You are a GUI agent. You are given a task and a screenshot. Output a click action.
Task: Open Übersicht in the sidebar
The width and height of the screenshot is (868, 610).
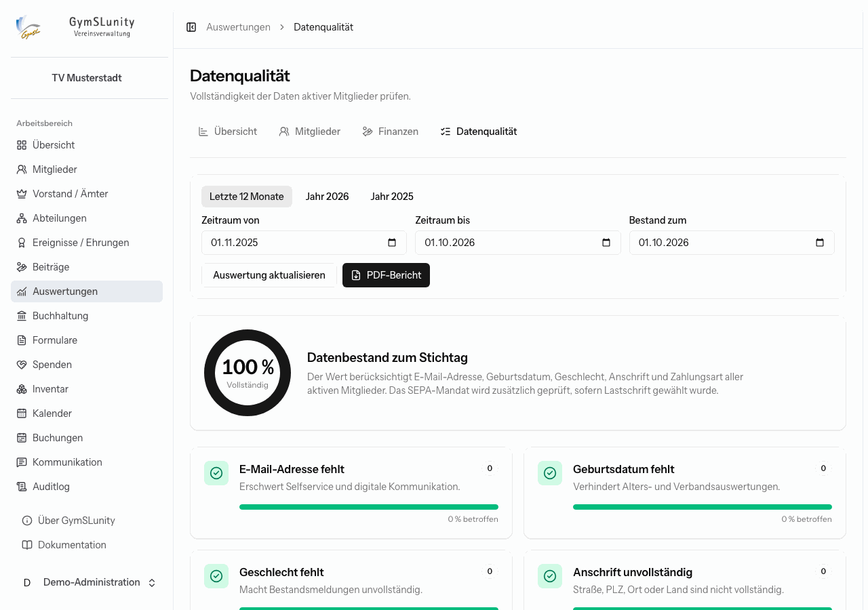87,145
